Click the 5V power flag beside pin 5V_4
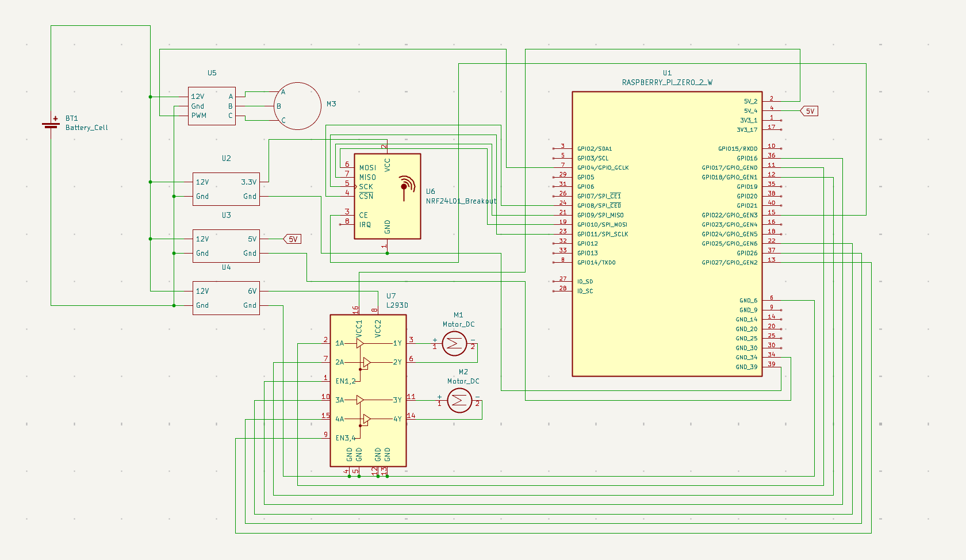966x560 pixels. [809, 110]
